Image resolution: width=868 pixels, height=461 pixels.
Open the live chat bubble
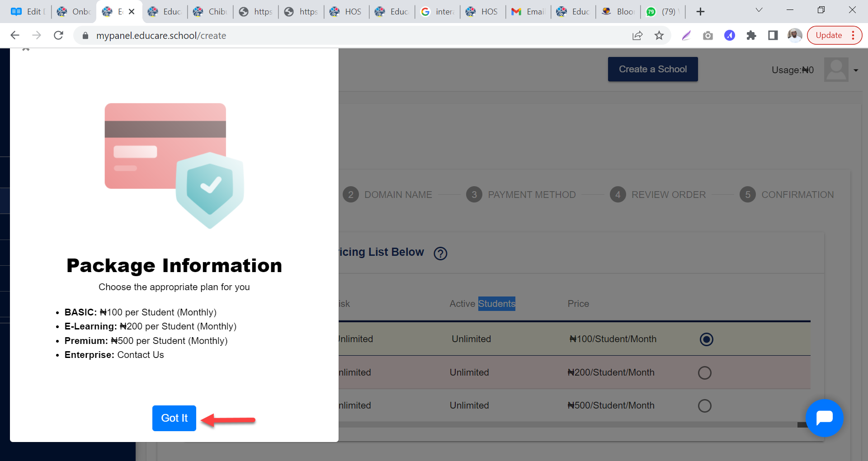pyautogui.click(x=824, y=418)
